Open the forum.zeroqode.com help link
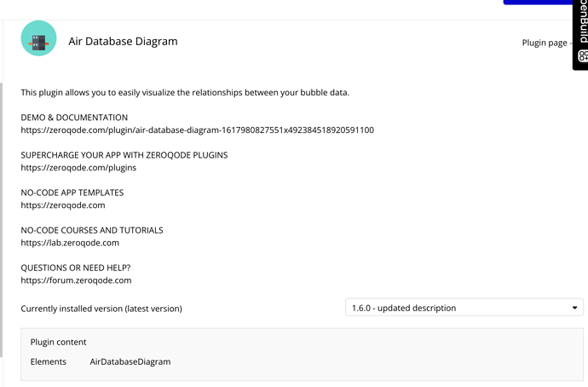588x387 pixels. (x=76, y=280)
